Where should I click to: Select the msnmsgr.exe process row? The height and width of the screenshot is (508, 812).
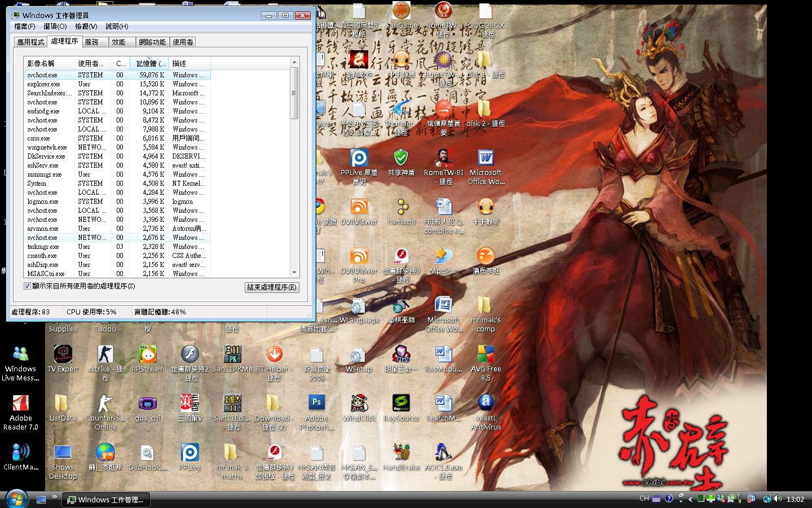coord(117,174)
